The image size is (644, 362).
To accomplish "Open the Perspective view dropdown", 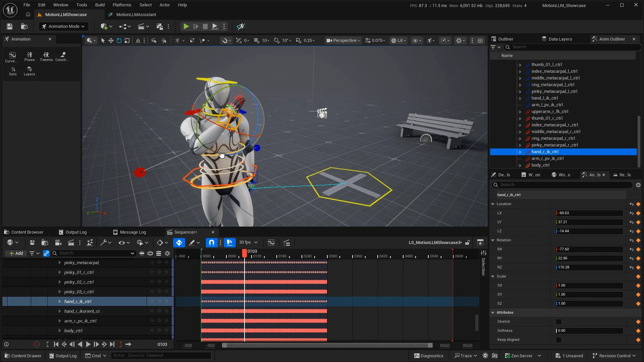I will (343, 41).
